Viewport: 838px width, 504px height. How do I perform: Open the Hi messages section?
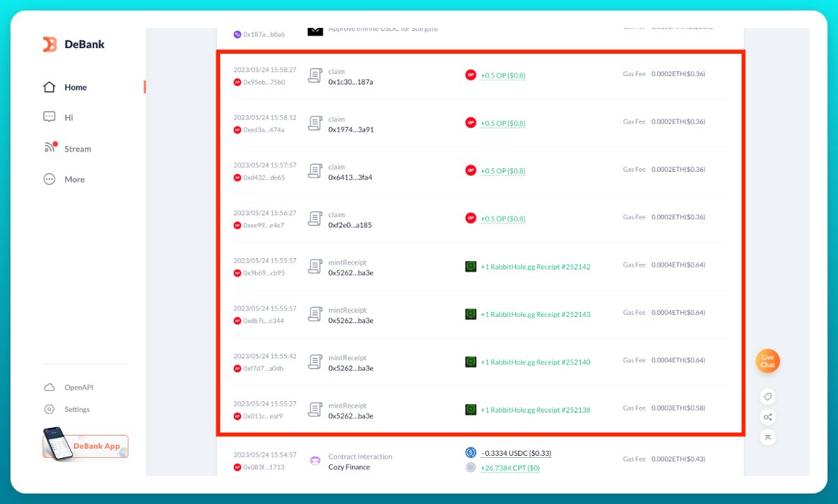click(x=68, y=117)
